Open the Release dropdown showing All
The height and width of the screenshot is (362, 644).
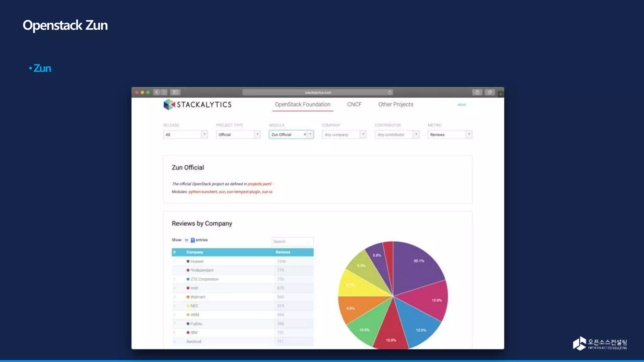pos(185,134)
